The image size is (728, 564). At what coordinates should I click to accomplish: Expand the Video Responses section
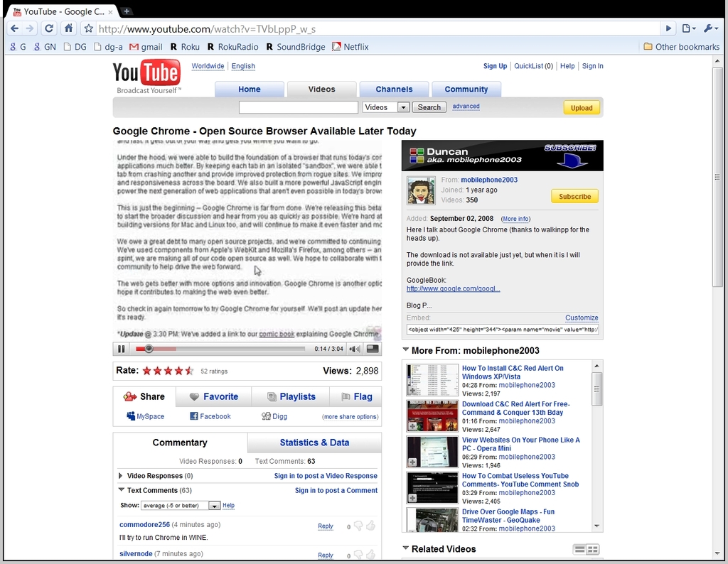pyautogui.click(x=121, y=475)
